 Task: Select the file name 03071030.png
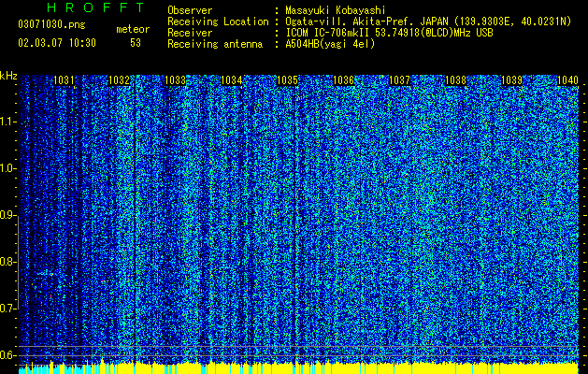coord(51,24)
